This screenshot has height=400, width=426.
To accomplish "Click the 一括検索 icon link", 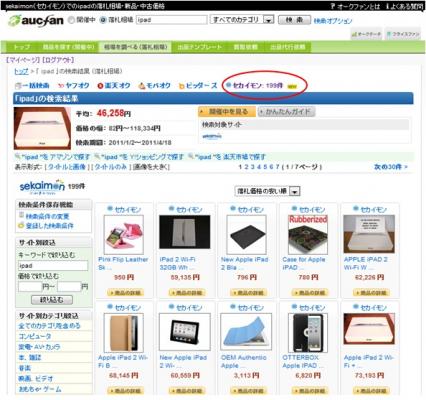I will pyautogui.click(x=33, y=86).
